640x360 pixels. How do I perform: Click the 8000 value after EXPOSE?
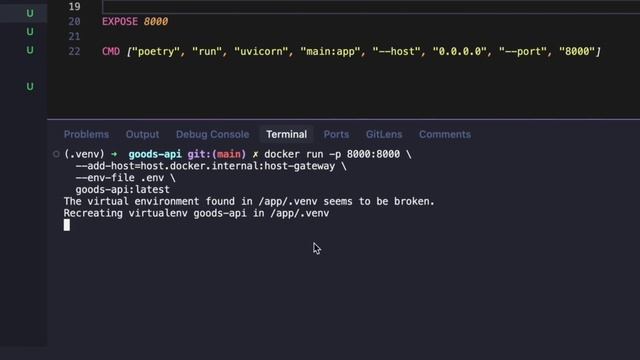tap(156, 21)
